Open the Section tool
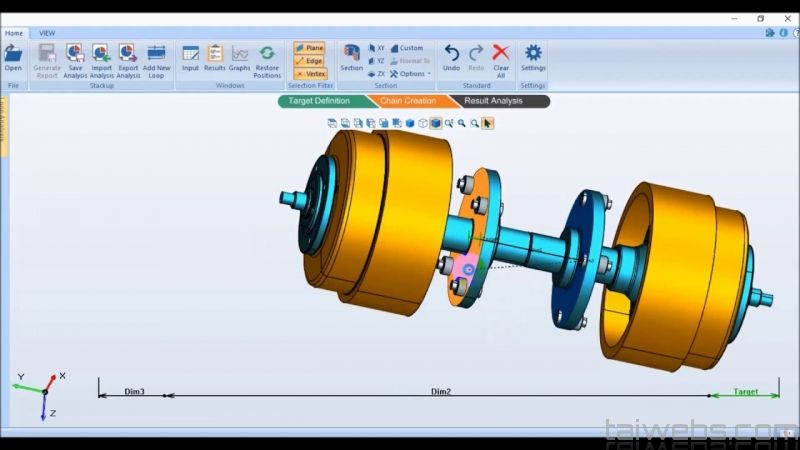Viewport: 800px width, 450px height. pos(351,58)
